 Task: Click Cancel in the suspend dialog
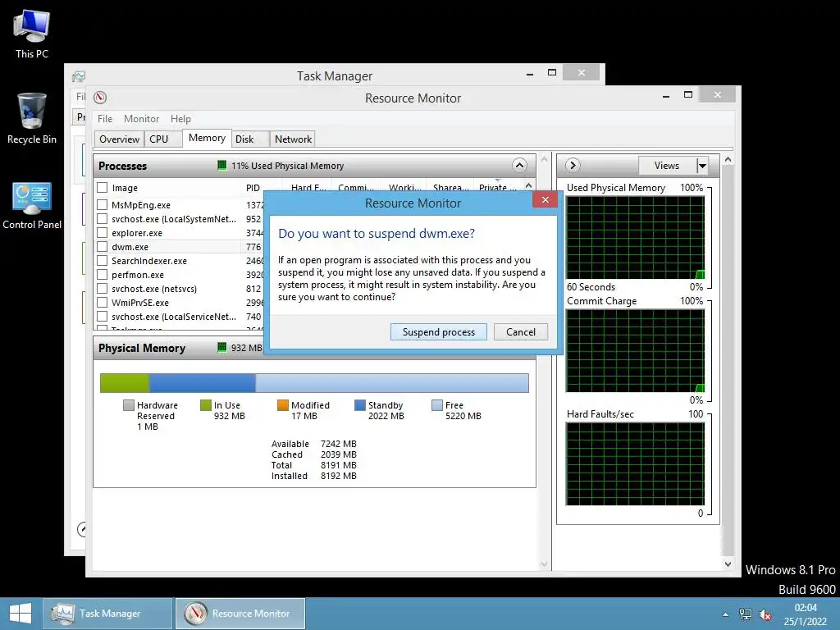(521, 332)
